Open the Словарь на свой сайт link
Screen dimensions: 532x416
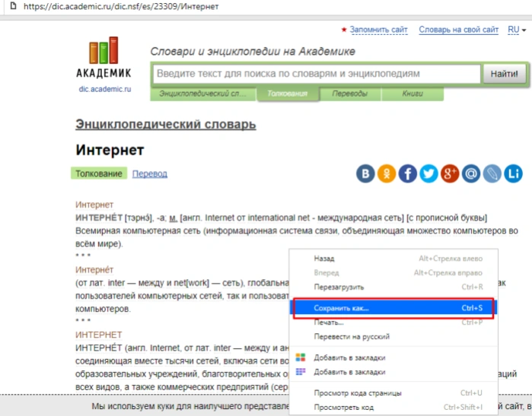(458, 30)
